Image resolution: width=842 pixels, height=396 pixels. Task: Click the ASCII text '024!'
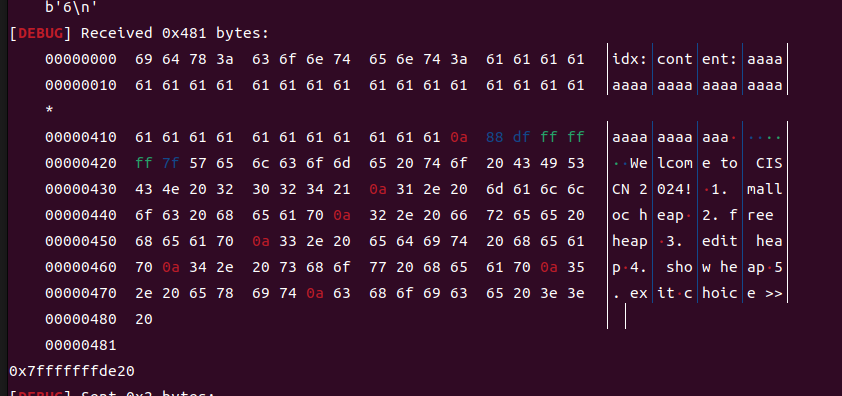[x=675, y=189]
